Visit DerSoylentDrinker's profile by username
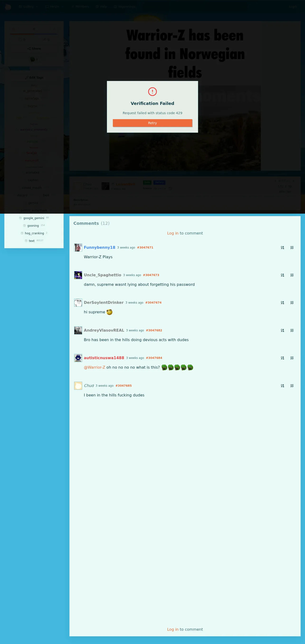 coord(104,302)
